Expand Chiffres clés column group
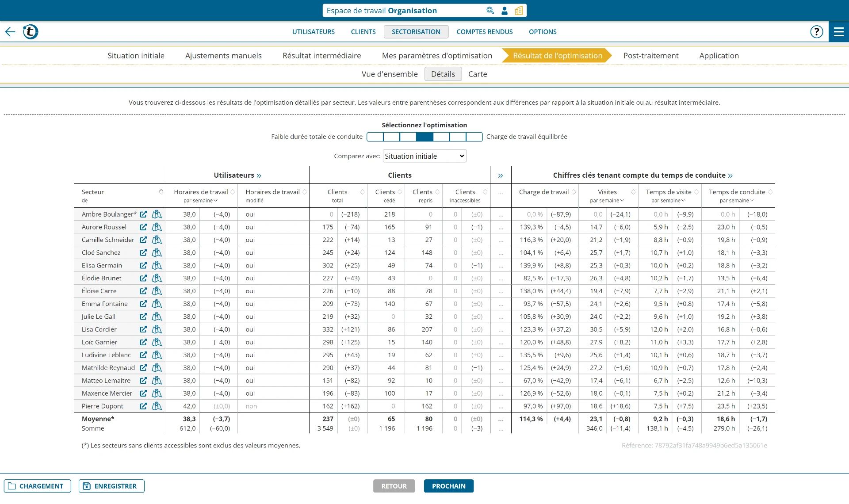The image size is (849, 504). [730, 176]
